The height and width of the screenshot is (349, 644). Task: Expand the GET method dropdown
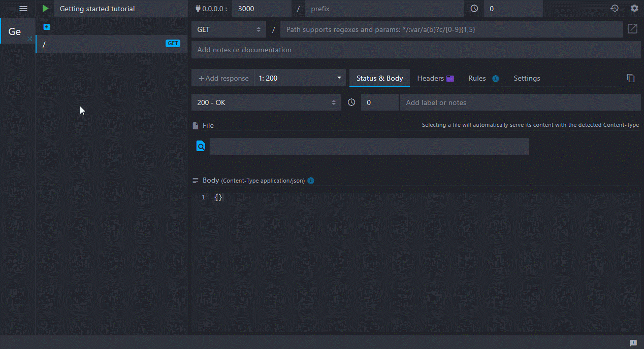click(229, 29)
